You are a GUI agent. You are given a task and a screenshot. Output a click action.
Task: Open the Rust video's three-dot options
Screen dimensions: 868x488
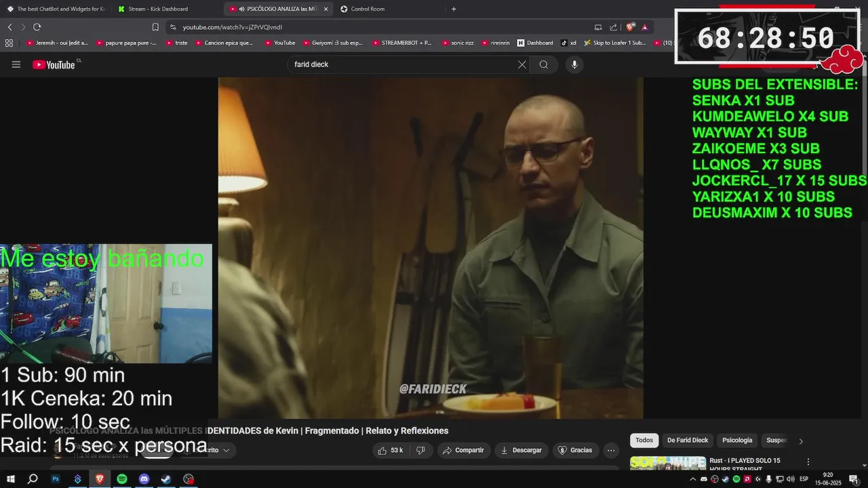[808, 462]
